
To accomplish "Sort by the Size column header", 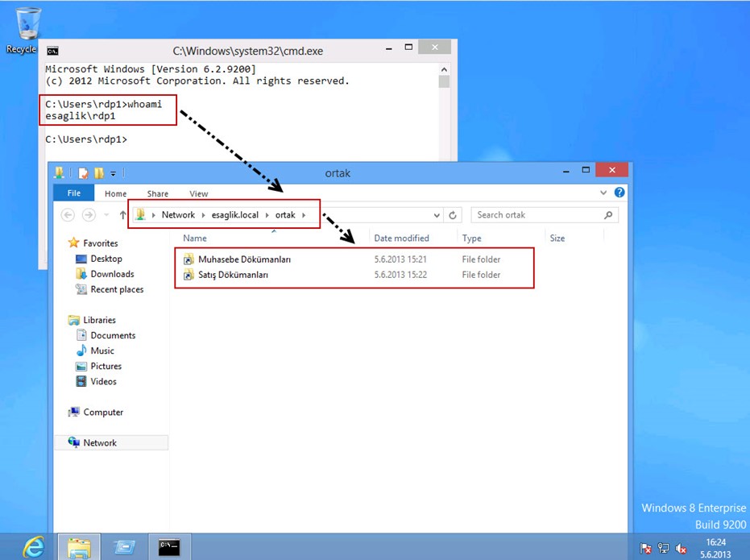I will click(x=557, y=239).
